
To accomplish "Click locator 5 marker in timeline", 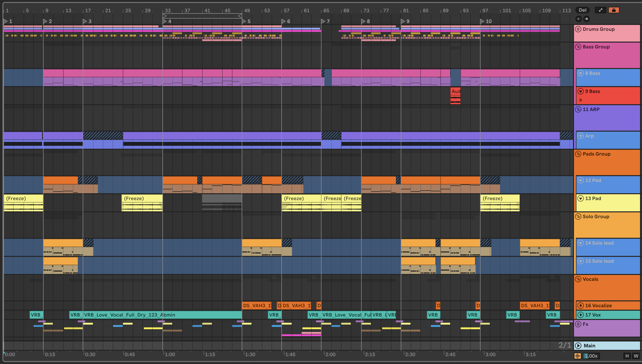I will pyautogui.click(x=244, y=21).
